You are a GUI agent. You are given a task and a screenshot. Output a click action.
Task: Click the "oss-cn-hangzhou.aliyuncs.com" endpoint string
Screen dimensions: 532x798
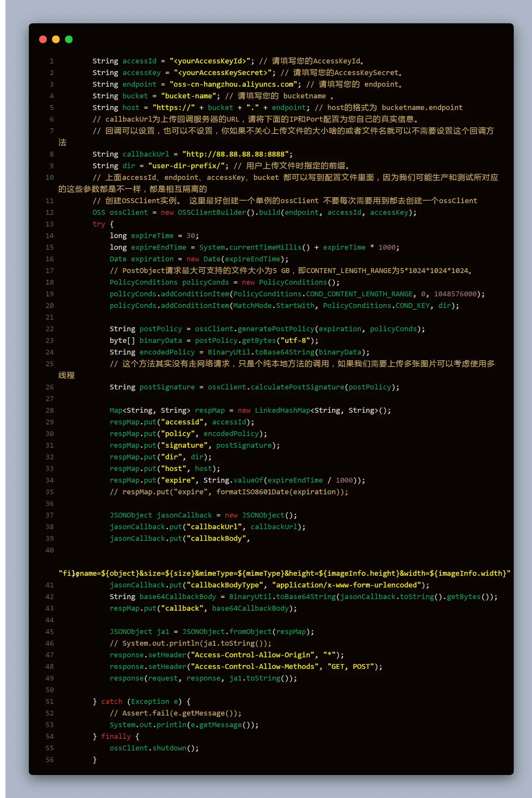click(234, 84)
